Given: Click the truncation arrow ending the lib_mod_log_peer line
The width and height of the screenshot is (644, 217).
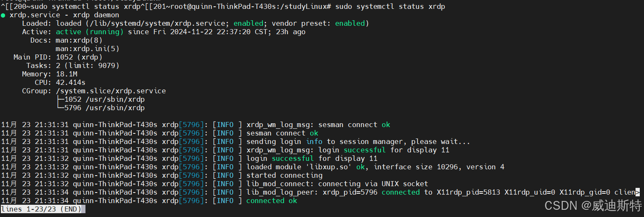Looking at the screenshot, I should click(638, 192).
